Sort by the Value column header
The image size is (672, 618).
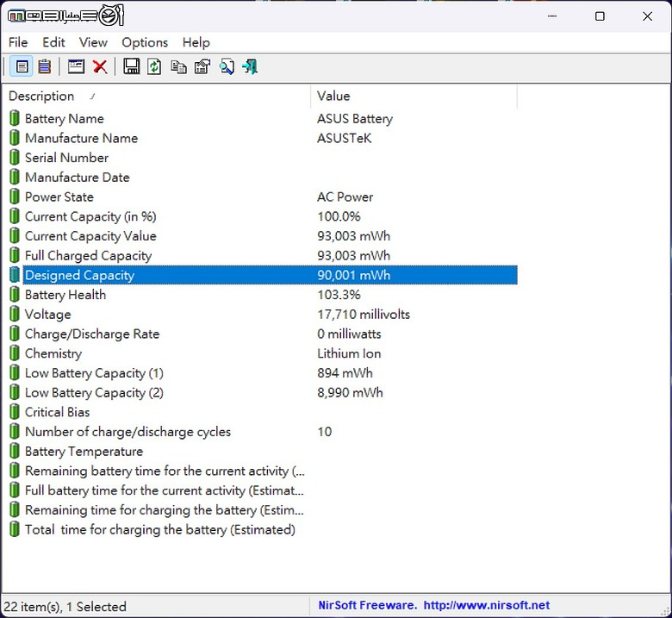coord(414,96)
